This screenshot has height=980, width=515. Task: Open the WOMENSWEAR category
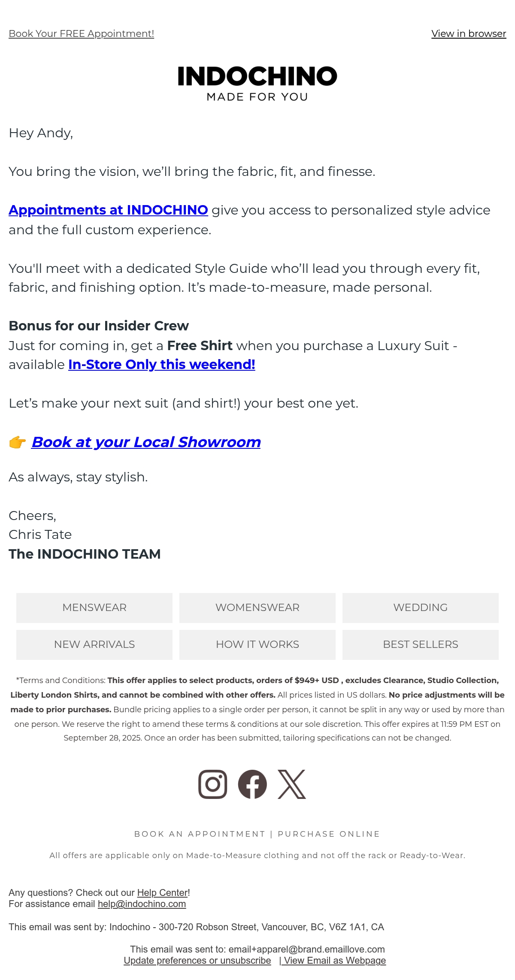[x=257, y=608]
